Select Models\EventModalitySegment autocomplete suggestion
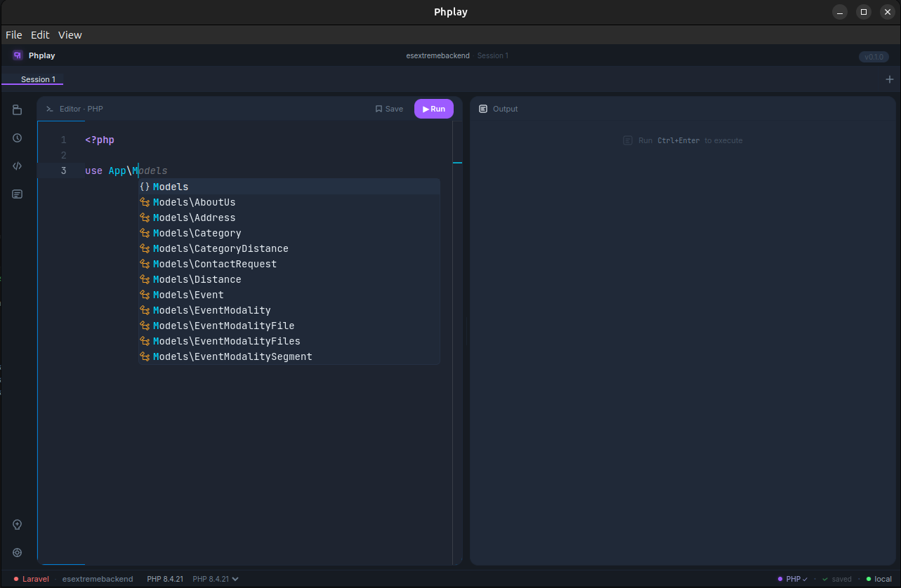 [289, 356]
